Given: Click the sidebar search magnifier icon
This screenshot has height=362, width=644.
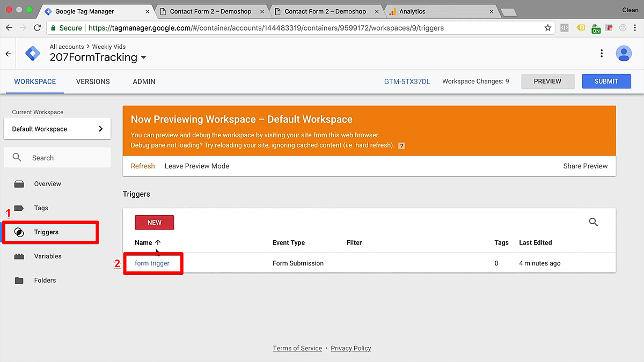Looking at the screenshot, I should coord(17,158).
